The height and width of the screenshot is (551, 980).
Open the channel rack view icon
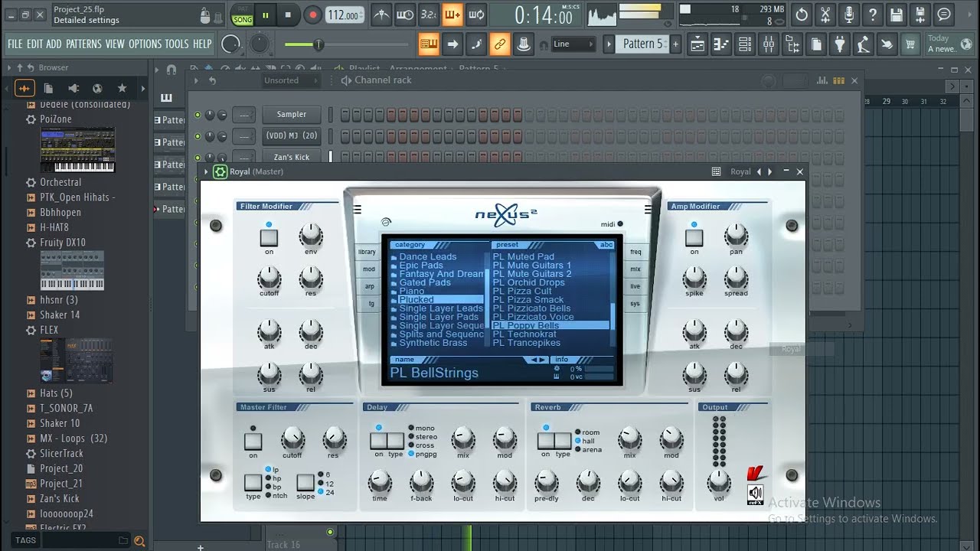[745, 44]
